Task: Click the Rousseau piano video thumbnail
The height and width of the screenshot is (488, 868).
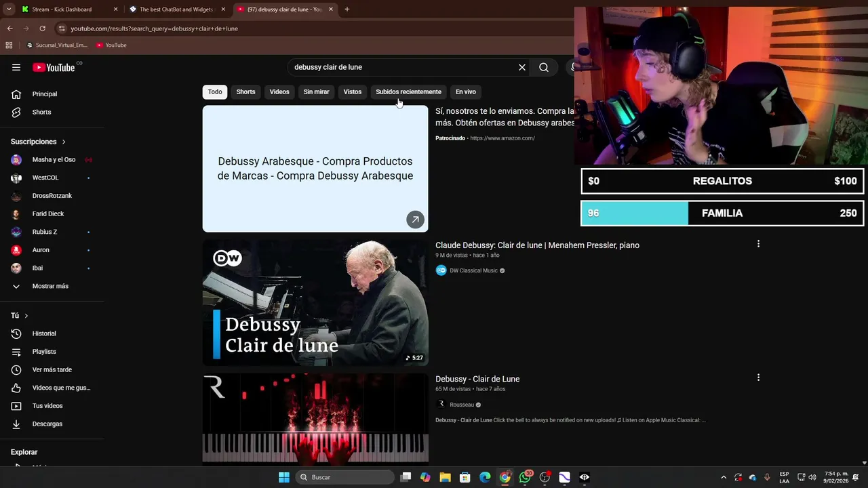Action: (x=315, y=418)
